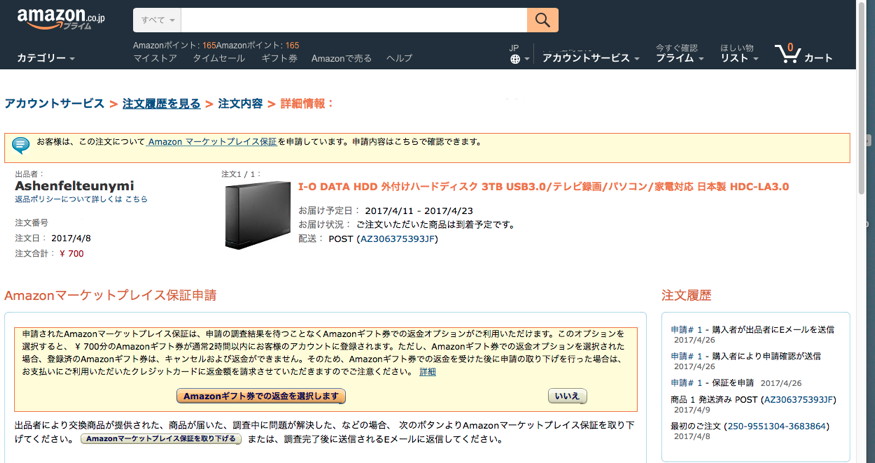The image size is (875, 463).
Task: Open the プライム dropdown menu
Action: pos(680,58)
